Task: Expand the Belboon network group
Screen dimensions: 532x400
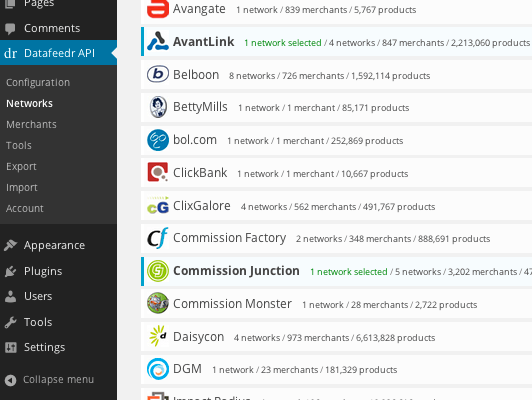Action: tap(336, 74)
